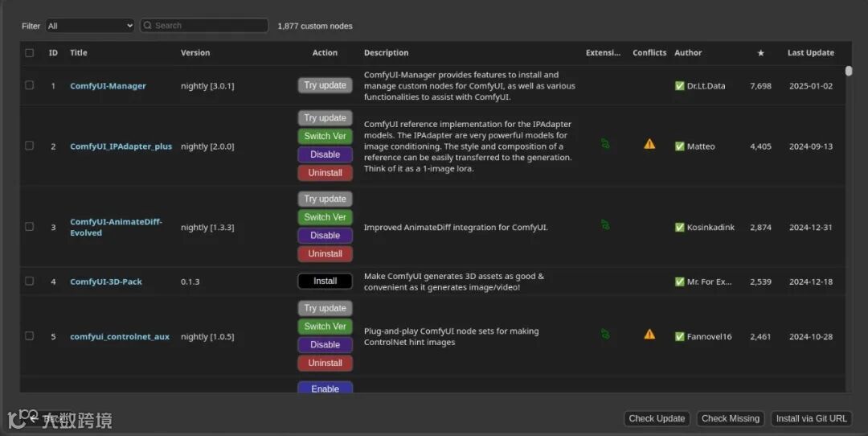
Task: Click the search magnifier icon
Action: click(147, 26)
